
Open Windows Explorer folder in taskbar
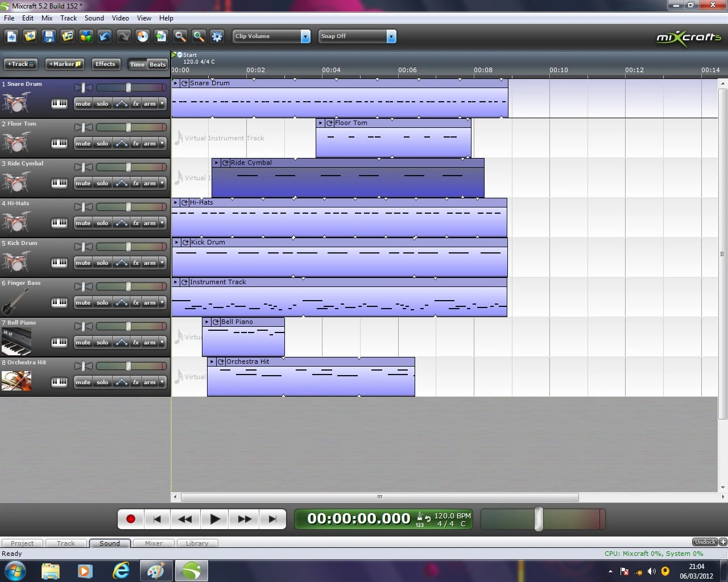click(51, 571)
